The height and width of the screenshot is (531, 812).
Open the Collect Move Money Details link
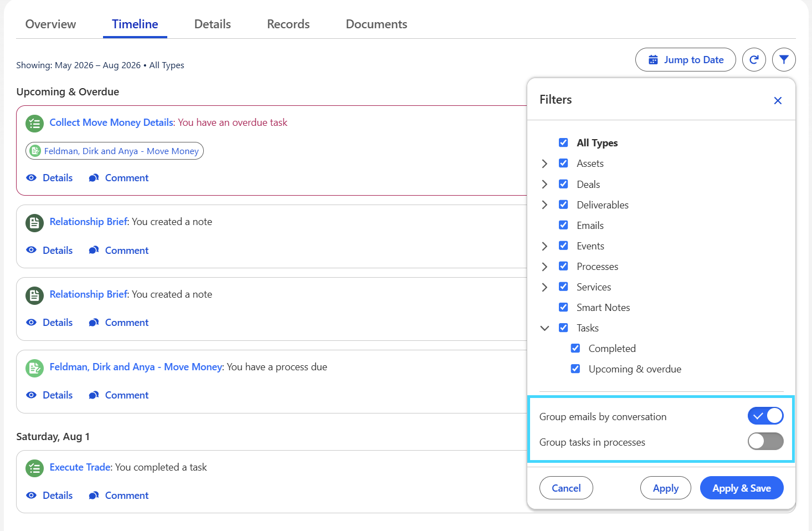coord(111,122)
